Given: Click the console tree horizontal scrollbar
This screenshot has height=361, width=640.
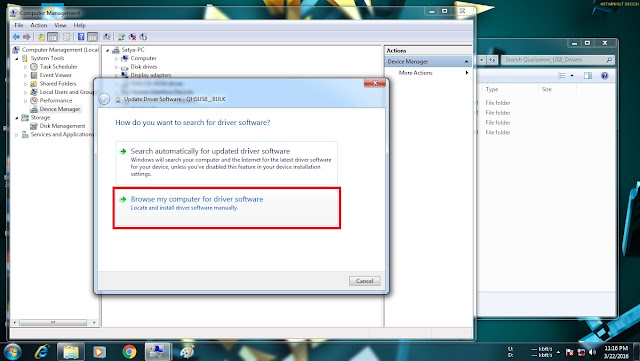Looking at the screenshot, I should pos(54,322).
